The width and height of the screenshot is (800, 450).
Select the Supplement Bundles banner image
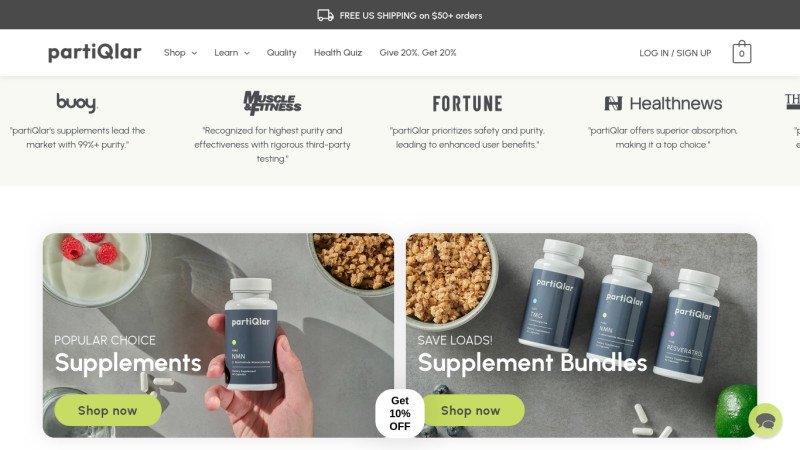[581, 335]
